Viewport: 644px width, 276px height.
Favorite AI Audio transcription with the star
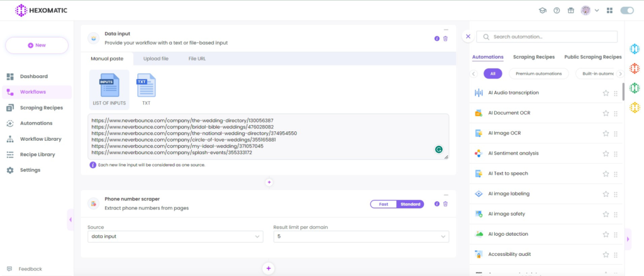[606, 93]
